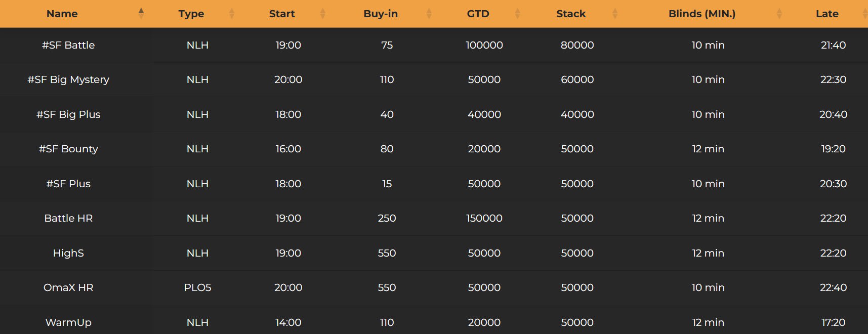Click sort arrows beside Stack header
The image size is (868, 334).
(615, 14)
